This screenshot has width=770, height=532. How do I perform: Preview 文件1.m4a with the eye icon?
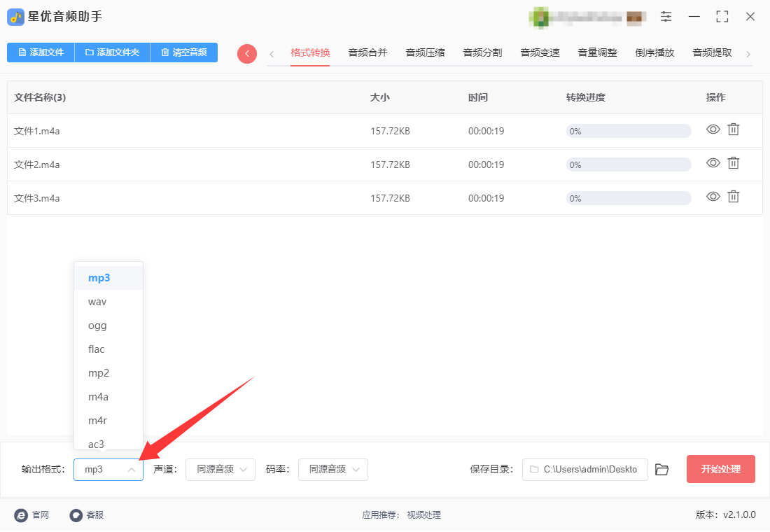click(x=713, y=129)
